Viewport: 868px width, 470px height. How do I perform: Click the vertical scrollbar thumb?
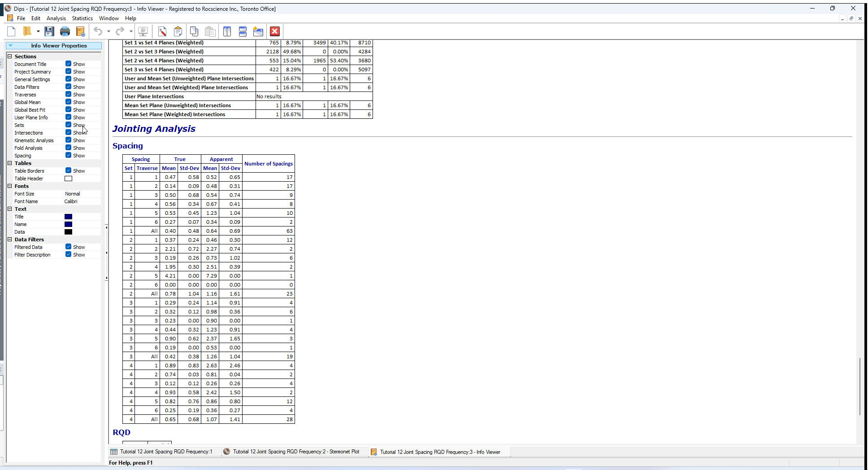click(859, 386)
